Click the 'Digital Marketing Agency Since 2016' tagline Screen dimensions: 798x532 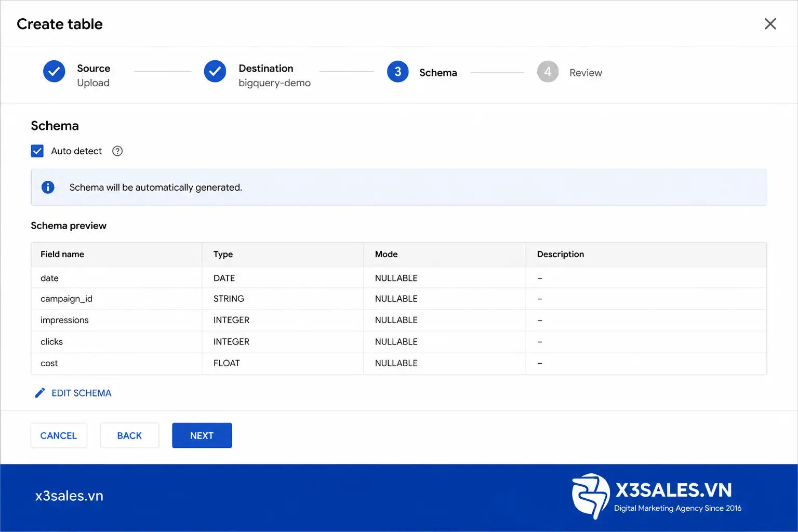pyautogui.click(x=678, y=508)
